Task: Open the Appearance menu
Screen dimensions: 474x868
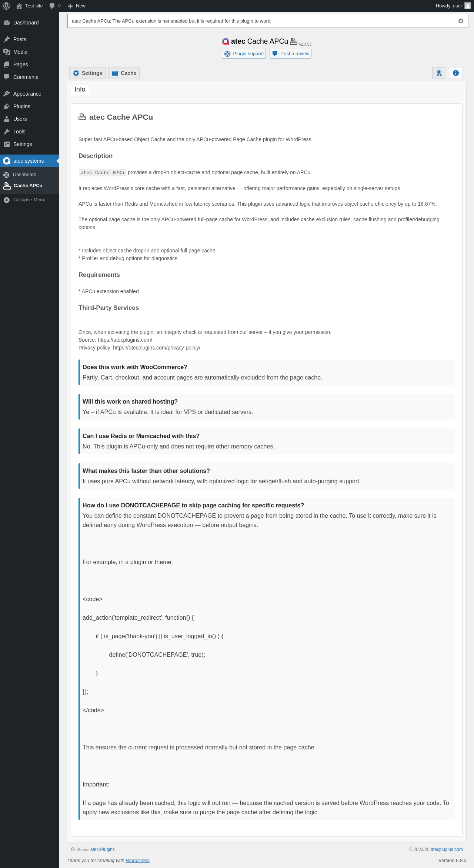Action: click(x=27, y=94)
